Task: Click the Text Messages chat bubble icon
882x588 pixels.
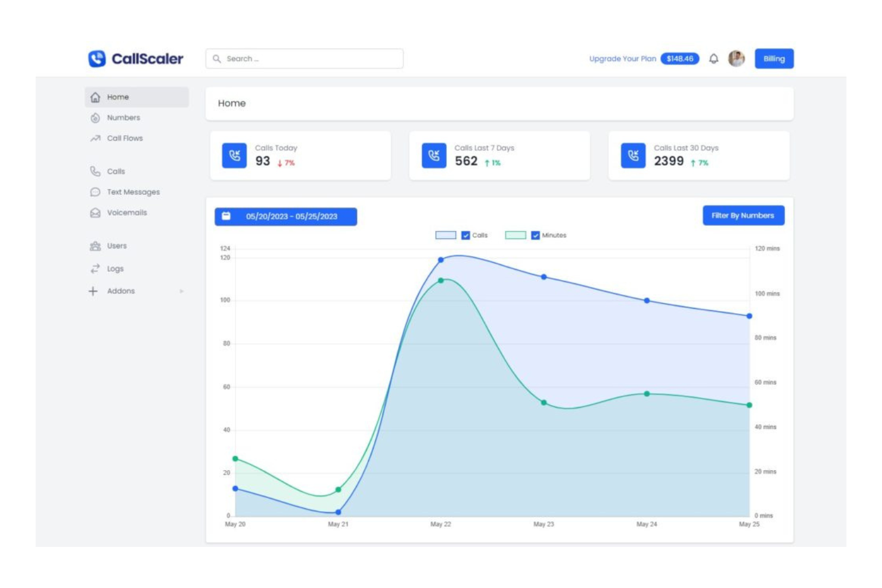Action: tap(94, 192)
